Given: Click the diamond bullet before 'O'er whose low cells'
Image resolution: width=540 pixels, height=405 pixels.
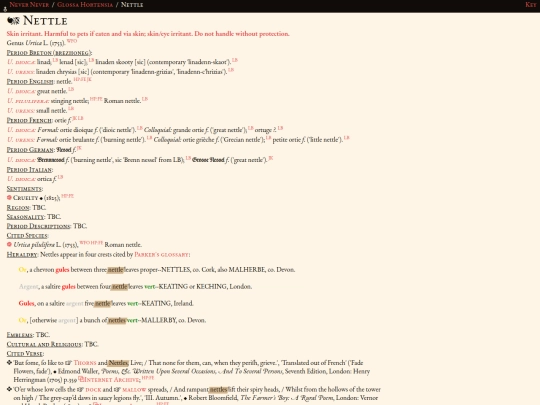Looking at the screenshot, I should point(9,389).
